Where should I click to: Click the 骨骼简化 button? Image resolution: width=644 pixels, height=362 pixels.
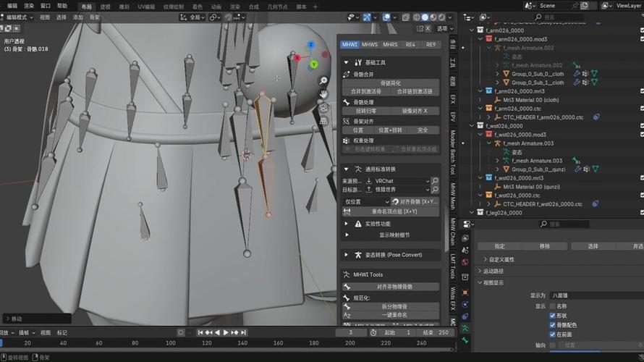(x=390, y=83)
